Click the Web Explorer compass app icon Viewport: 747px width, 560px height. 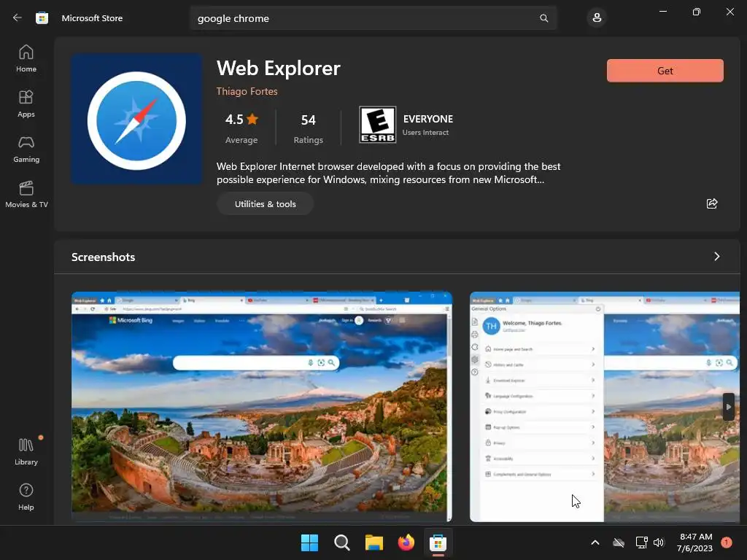tap(136, 119)
